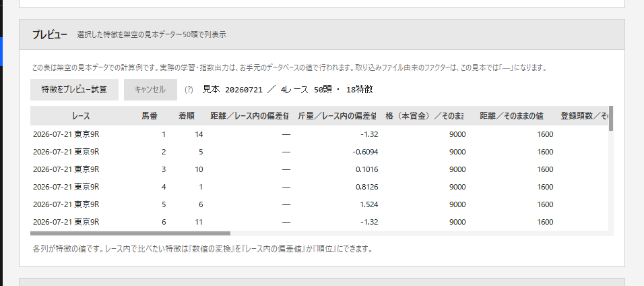Click the 斤量 value -0.6094
Image resolution: width=644 pixels, height=286 pixels.
coord(365,152)
